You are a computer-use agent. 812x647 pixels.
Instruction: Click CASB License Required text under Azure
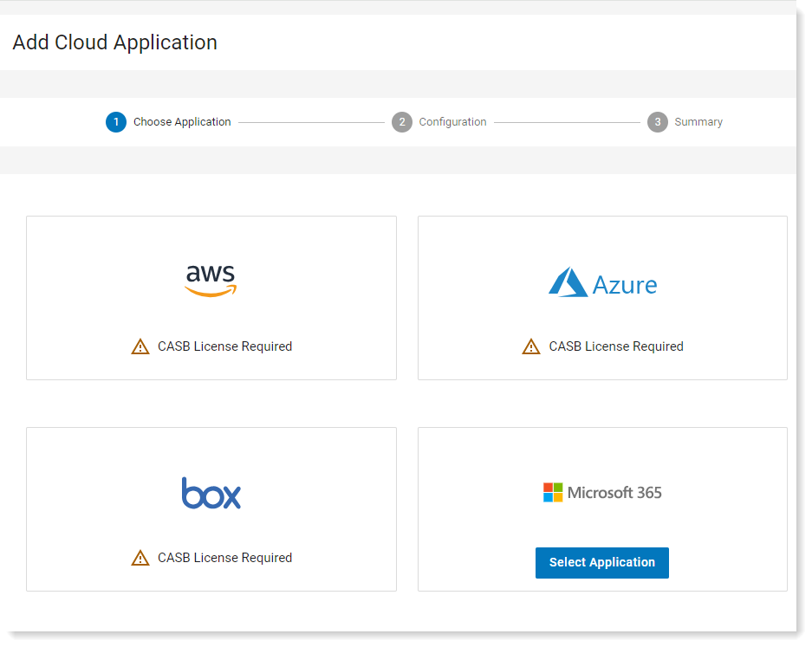(x=616, y=346)
